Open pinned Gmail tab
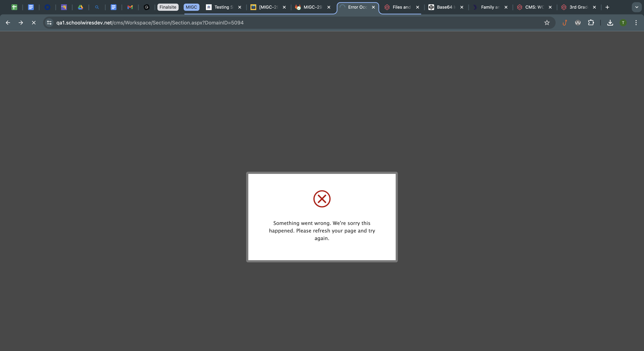Image resolution: width=644 pixels, height=351 pixels. click(130, 7)
